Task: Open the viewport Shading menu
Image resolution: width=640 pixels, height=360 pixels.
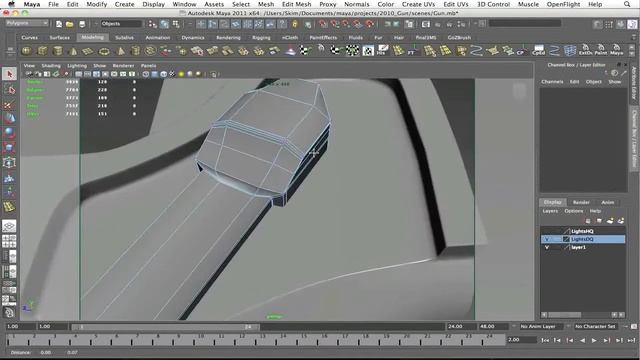Action: tap(51, 66)
